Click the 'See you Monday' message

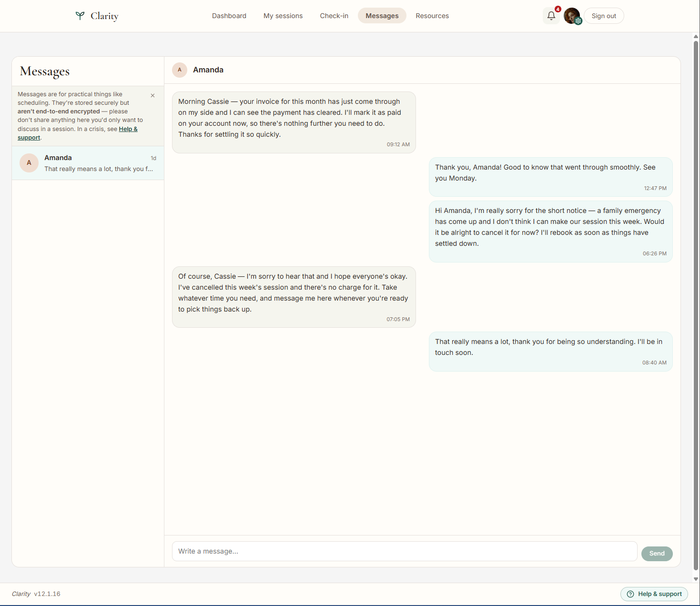coord(551,177)
